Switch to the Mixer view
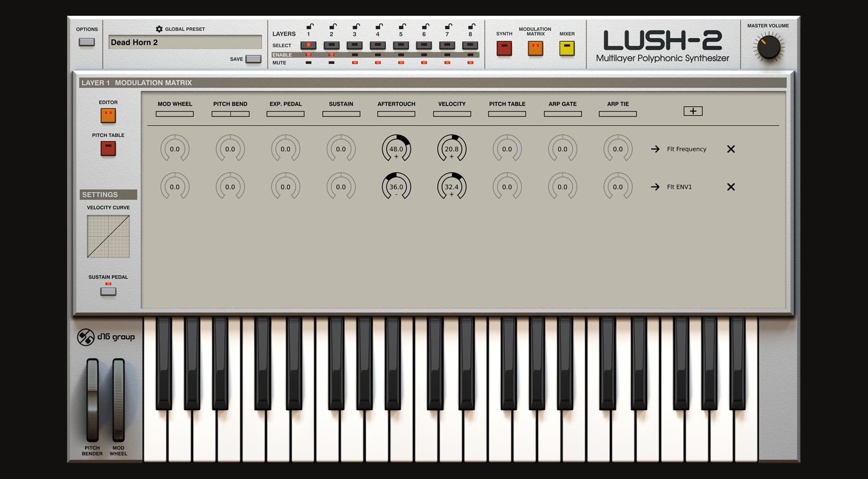 coord(566,48)
